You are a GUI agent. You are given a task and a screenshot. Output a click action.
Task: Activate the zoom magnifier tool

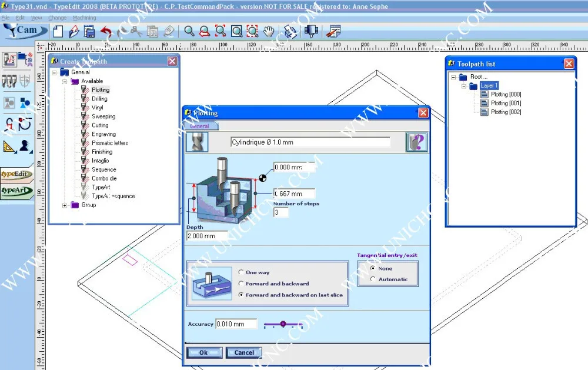coord(189,31)
